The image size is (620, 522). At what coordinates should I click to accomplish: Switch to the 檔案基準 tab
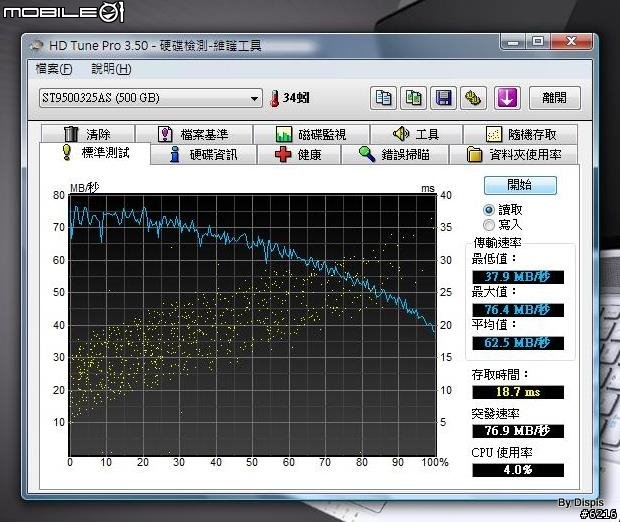pos(194,134)
